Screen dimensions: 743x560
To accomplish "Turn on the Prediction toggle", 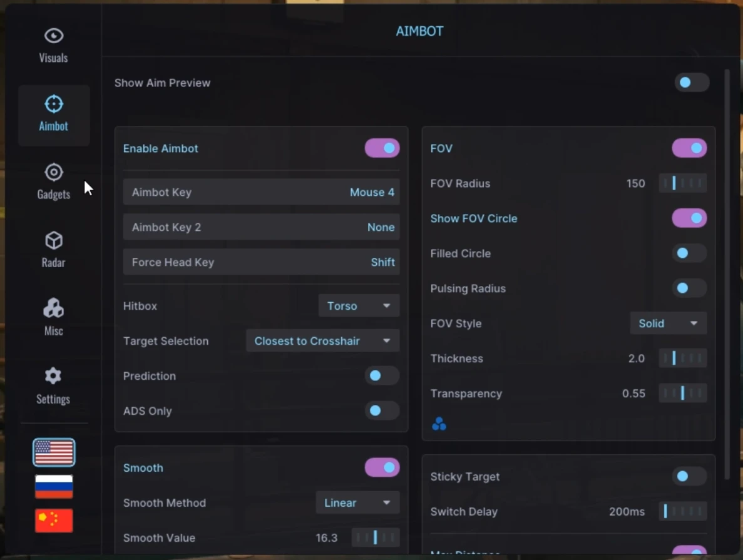I will pyautogui.click(x=382, y=375).
